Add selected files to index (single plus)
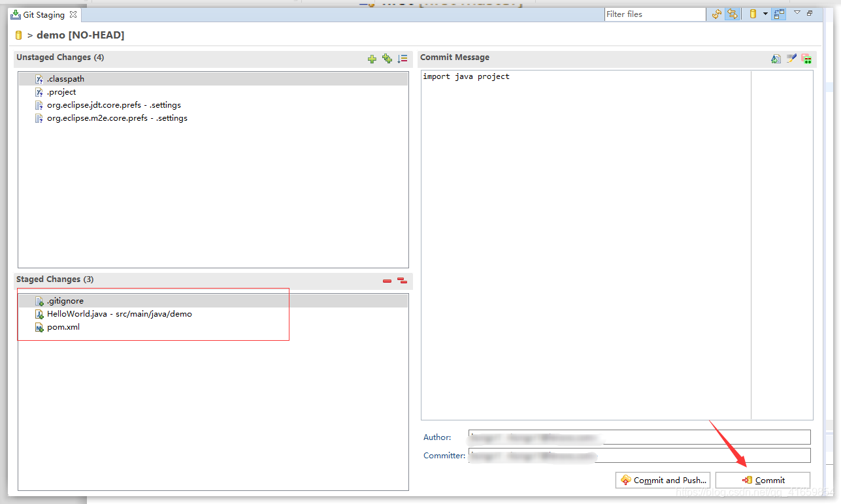 tap(372, 59)
